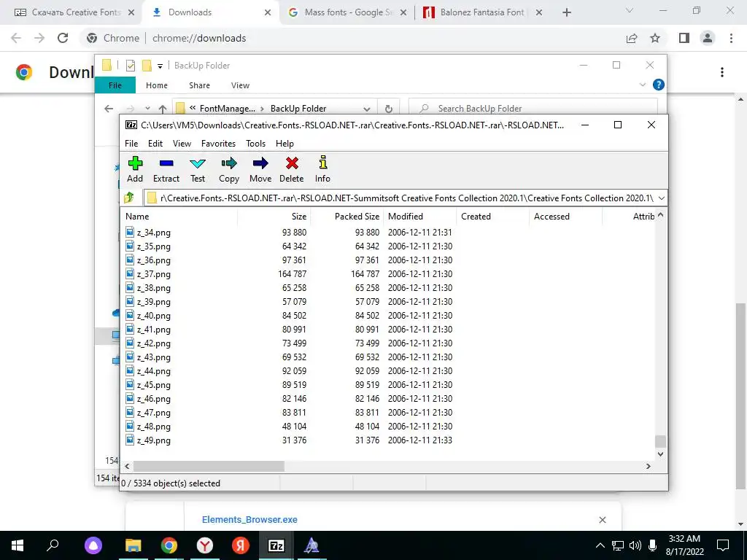Open Explorer help via question mark icon
The height and width of the screenshot is (560, 747).
click(x=659, y=85)
